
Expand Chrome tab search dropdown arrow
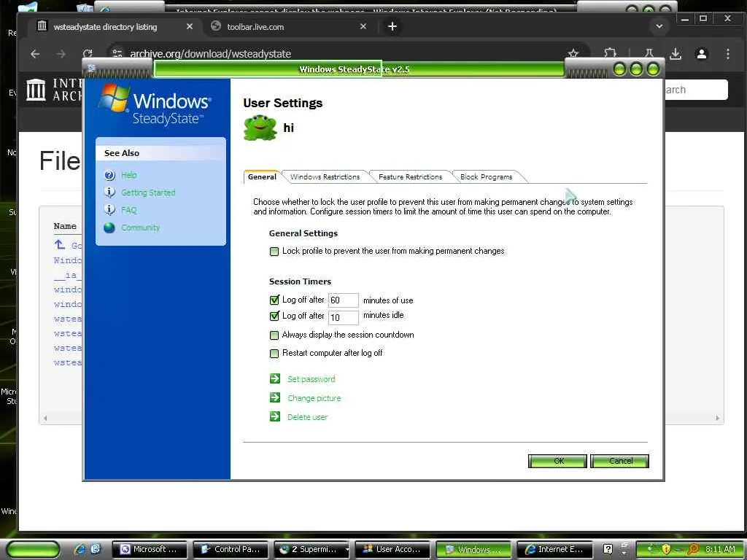click(x=659, y=27)
